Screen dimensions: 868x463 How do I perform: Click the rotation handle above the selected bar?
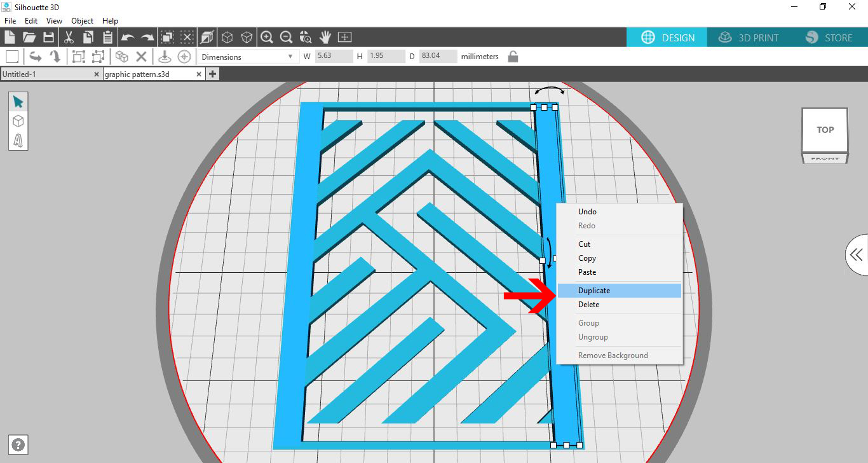point(549,91)
